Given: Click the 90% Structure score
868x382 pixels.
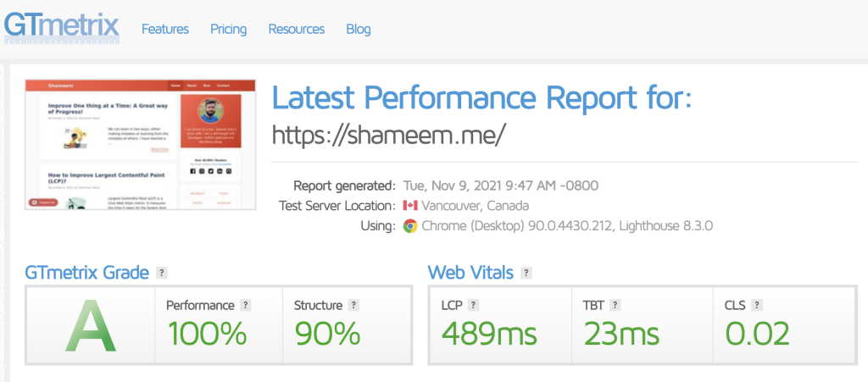Looking at the screenshot, I should pyautogui.click(x=327, y=333).
